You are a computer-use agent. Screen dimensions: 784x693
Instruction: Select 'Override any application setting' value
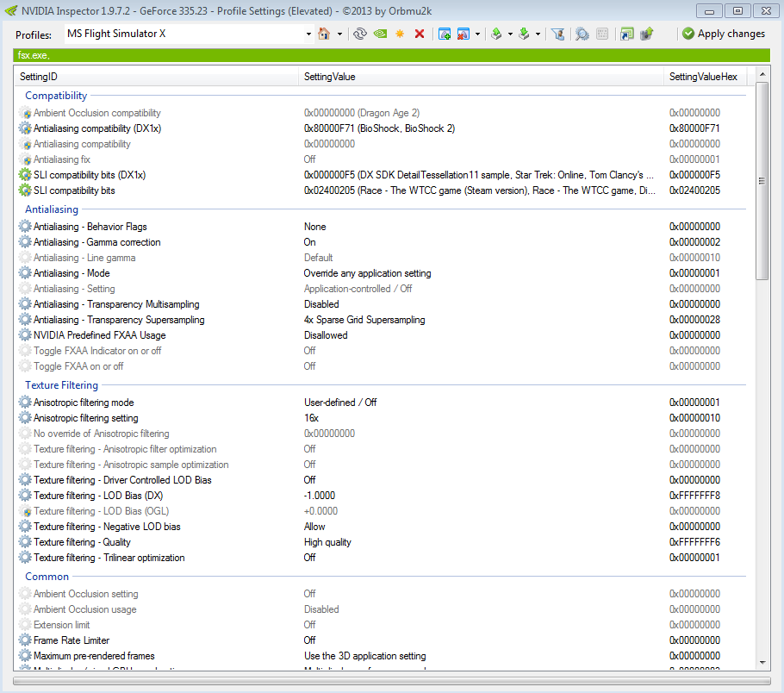pyautogui.click(x=368, y=273)
